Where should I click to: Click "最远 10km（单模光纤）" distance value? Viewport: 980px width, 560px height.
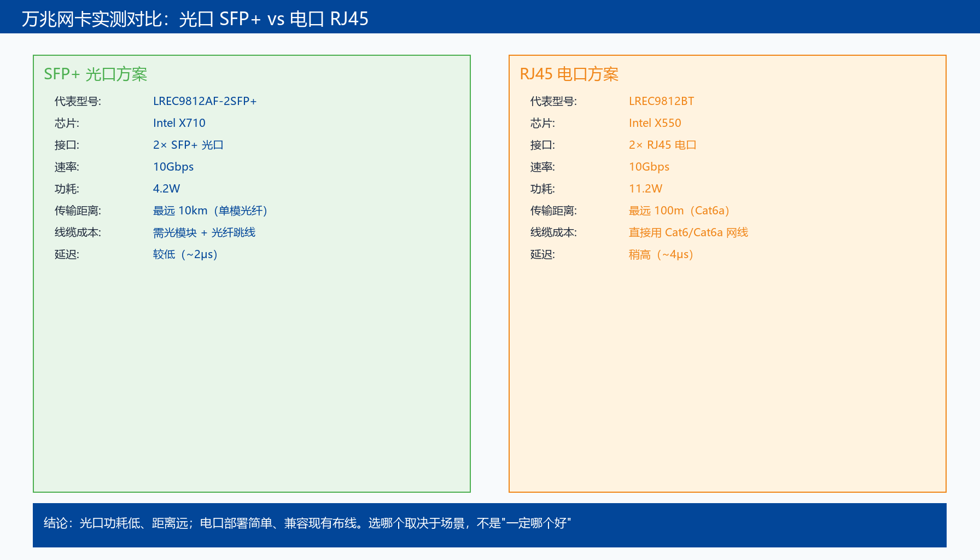point(210,211)
